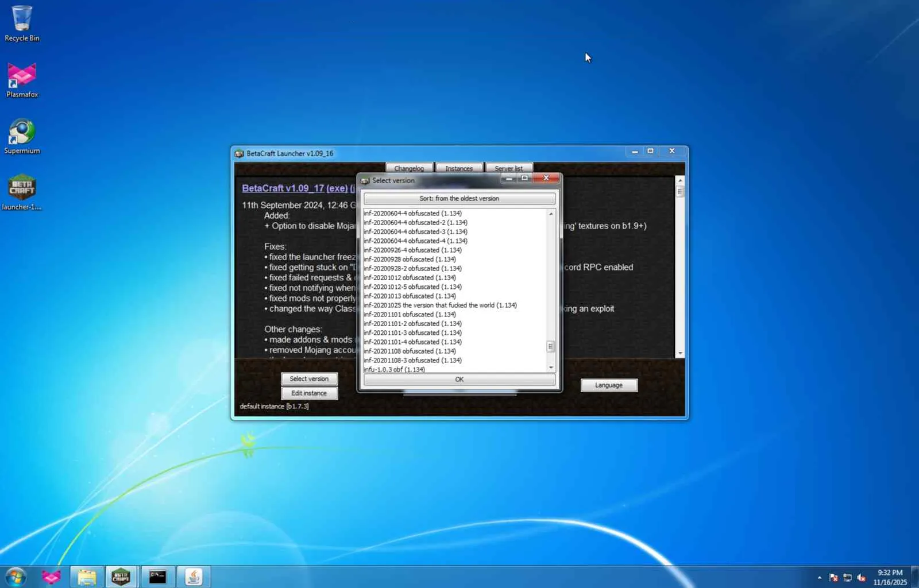Open the muted volume icon in tray
919x588 pixels.
click(861, 578)
